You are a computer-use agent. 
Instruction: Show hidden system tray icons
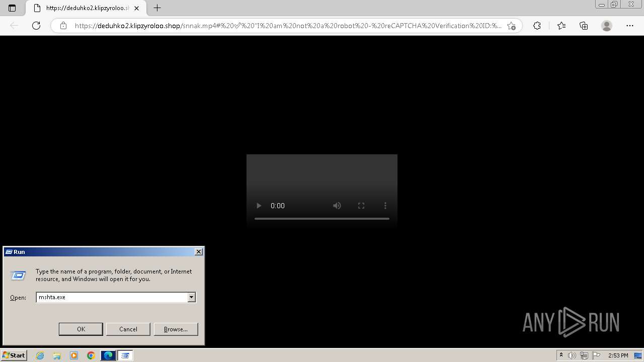click(561, 355)
